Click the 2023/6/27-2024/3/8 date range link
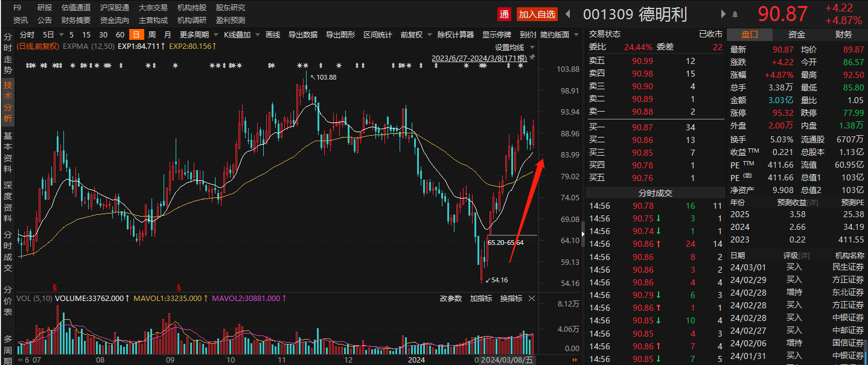The width and height of the screenshot is (868, 365). click(479, 58)
